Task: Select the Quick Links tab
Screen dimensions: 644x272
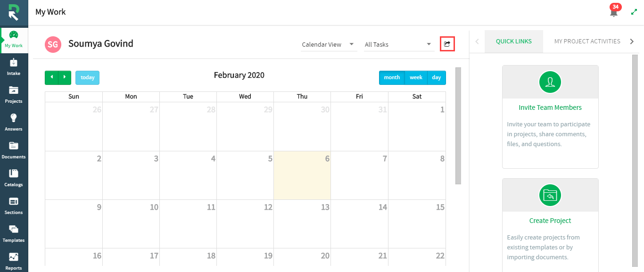Action: pyautogui.click(x=513, y=41)
